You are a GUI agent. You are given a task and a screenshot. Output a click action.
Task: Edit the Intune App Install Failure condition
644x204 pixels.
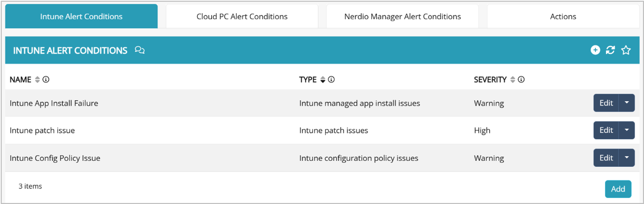(606, 103)
